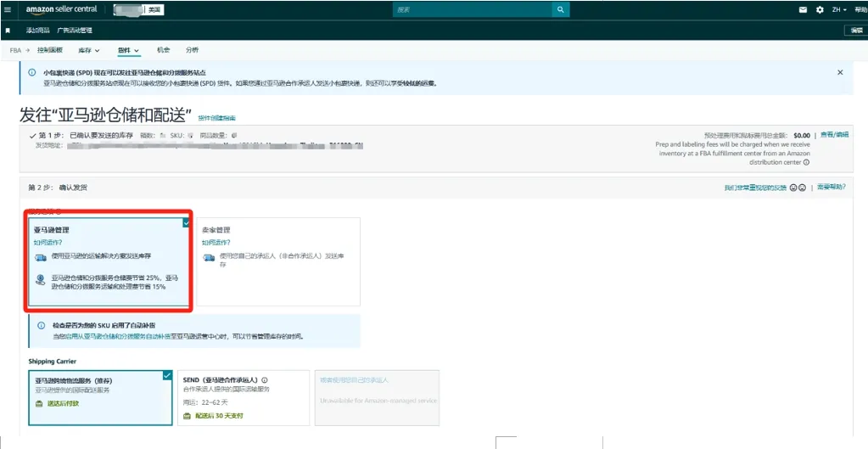Click the search magnifier button
This screenshot has height=449, width=868.
point(560,10)
